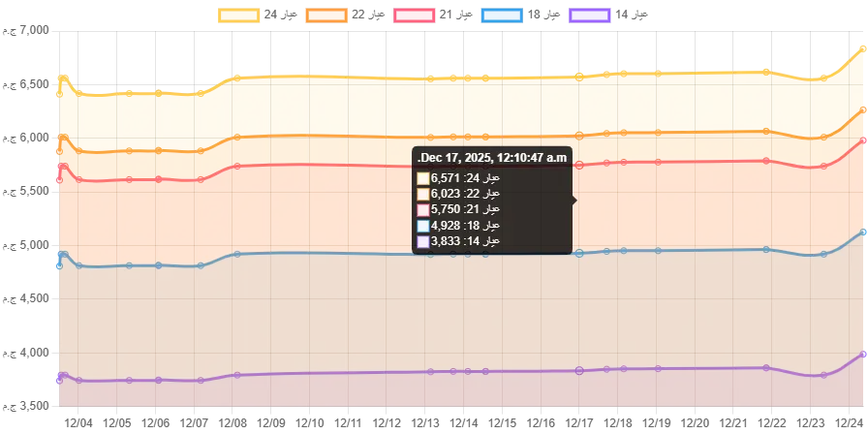Click the gray label next to yellow legend swatch

283,15
